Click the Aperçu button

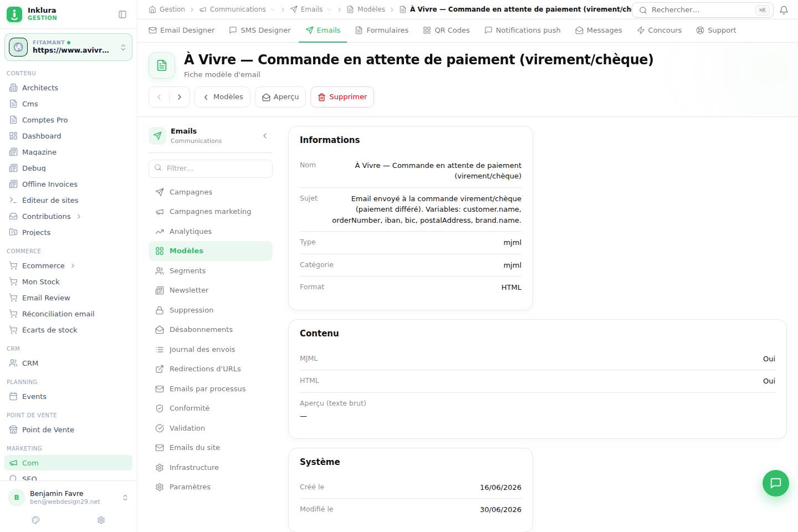tap(280, 97)
